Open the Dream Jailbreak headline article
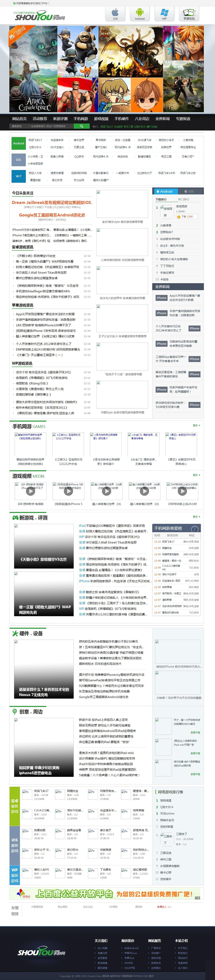 52,202
